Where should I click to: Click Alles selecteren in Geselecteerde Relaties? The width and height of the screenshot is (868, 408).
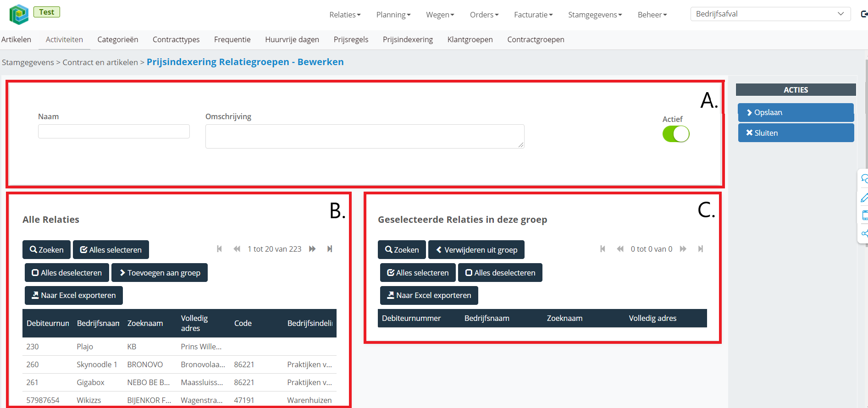(418, 273)
